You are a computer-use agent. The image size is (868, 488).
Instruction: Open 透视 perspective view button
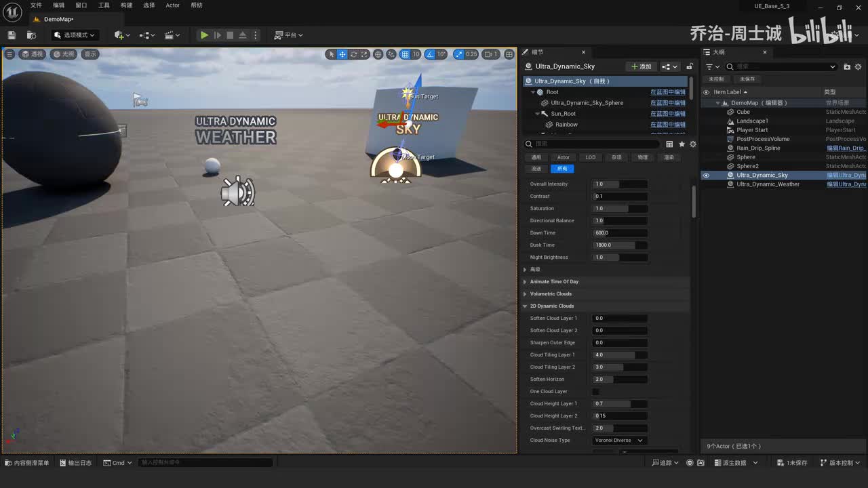coord(32,54)
